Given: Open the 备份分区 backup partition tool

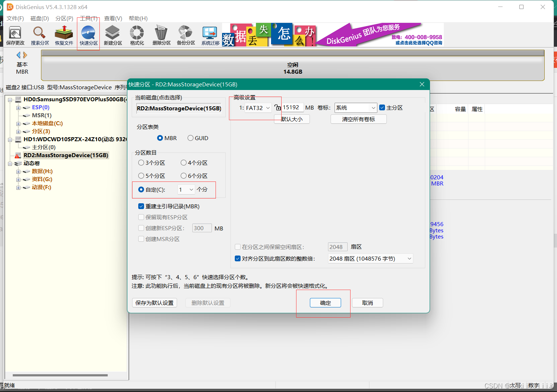Looking at the screenshot, I should pos(186,36).
